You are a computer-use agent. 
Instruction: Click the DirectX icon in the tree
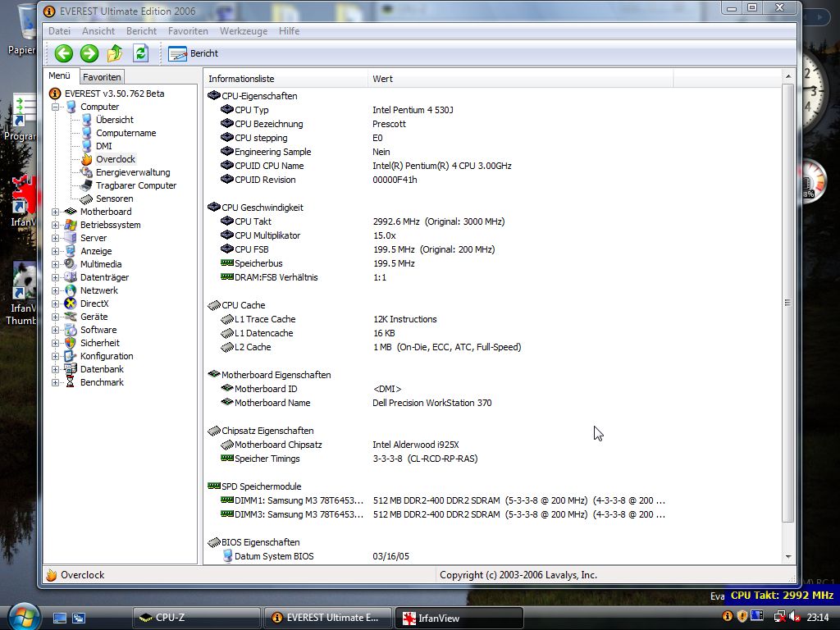(x=71, y=304)
